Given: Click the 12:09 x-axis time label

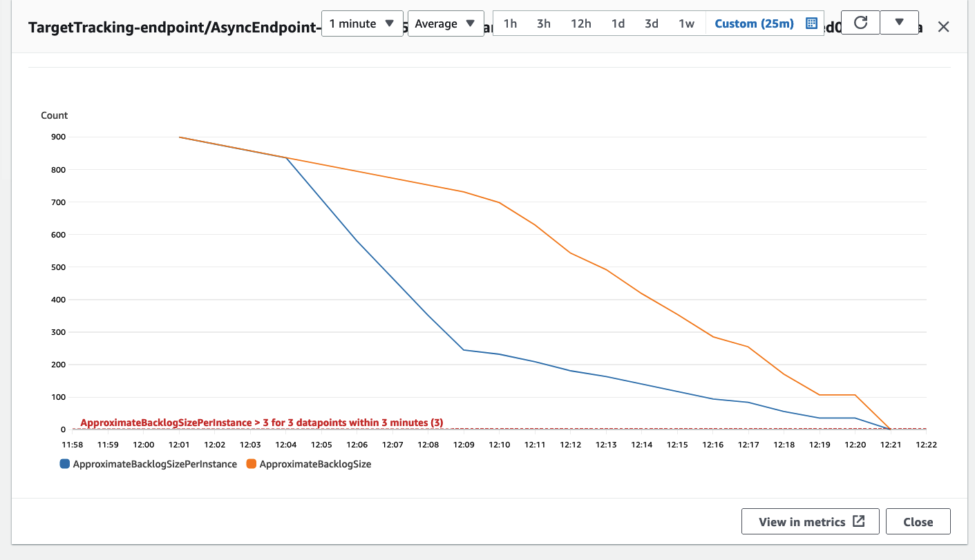Looking at the screenshot, I should tap(464, 445).
